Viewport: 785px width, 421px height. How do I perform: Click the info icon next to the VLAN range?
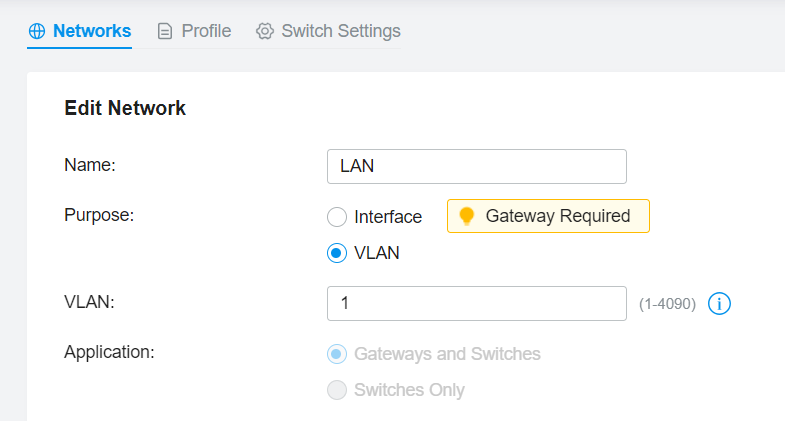coord(720,303)
